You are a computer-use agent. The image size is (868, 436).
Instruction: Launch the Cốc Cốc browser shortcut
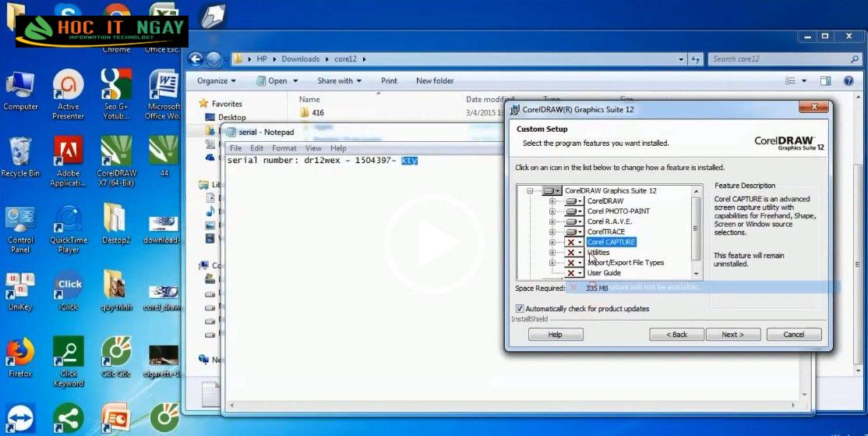(x=116, y=357)
